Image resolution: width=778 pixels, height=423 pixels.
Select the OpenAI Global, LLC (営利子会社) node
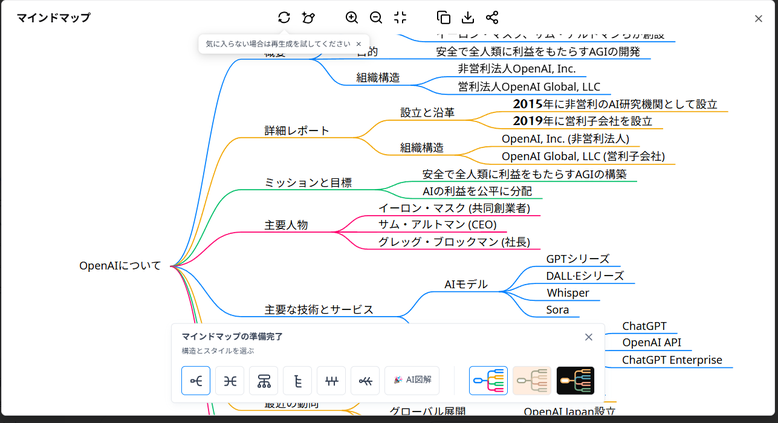[x=583, y=156]
